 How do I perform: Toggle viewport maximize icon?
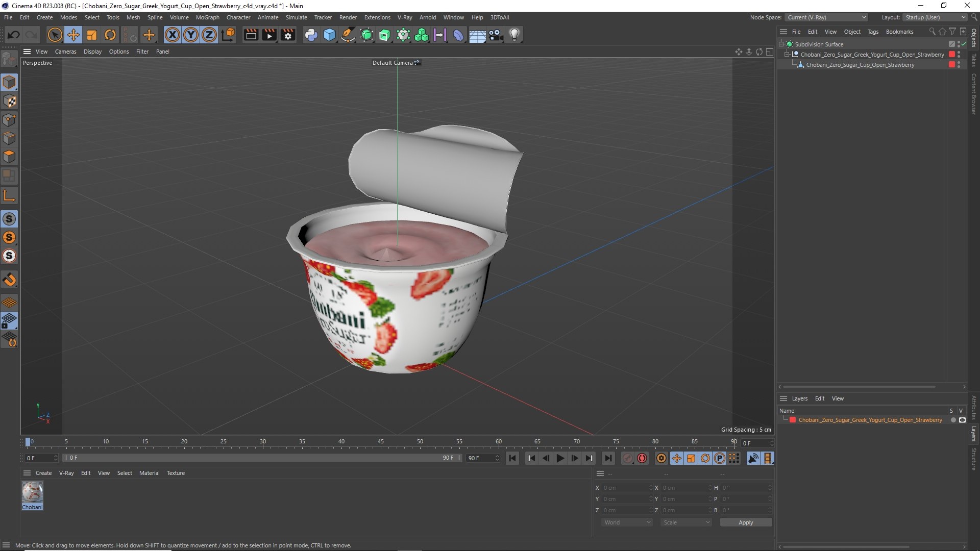pyautogui.click(x=769, y=52)
